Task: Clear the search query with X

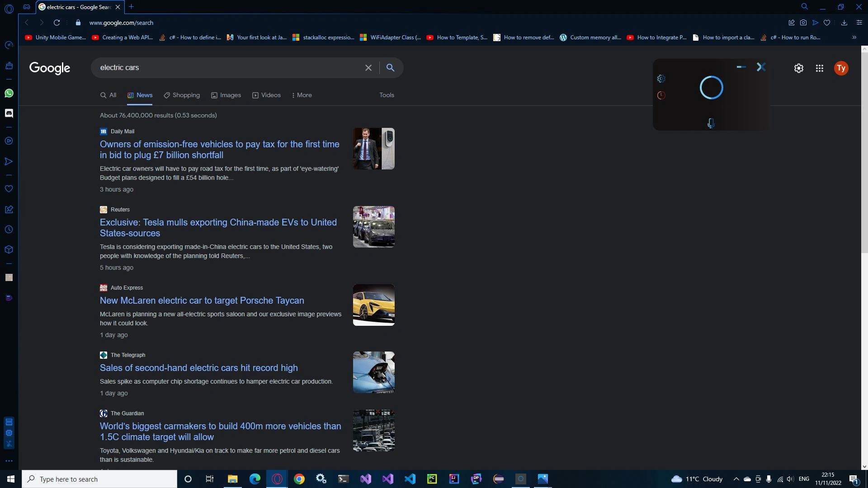Action: coord(368,68)
